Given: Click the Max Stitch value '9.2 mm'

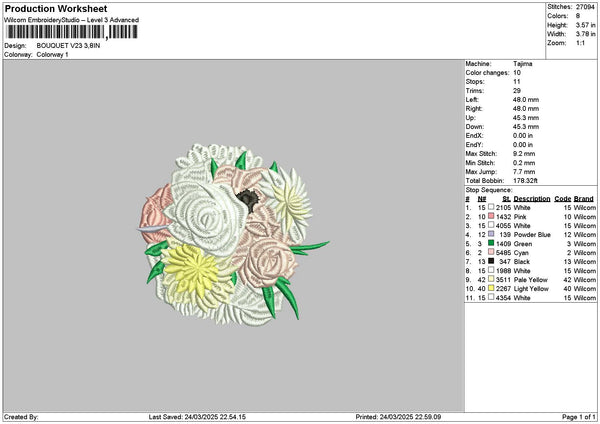Looking at the screenshot, I should [524, 154].
